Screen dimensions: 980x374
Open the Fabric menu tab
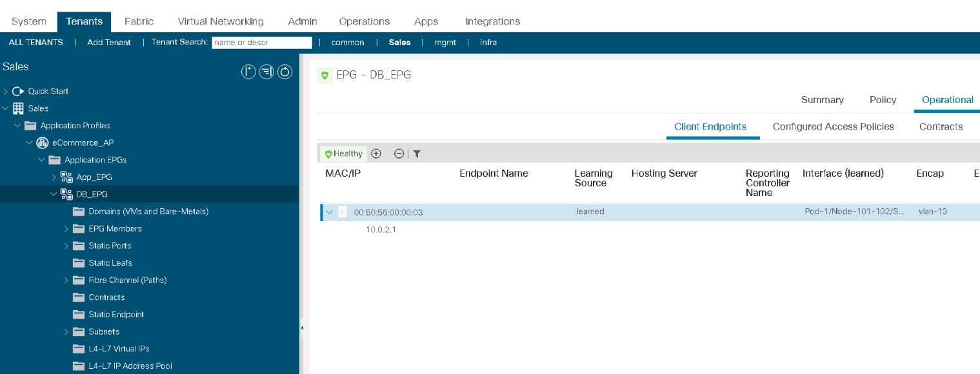pos(139,21)
